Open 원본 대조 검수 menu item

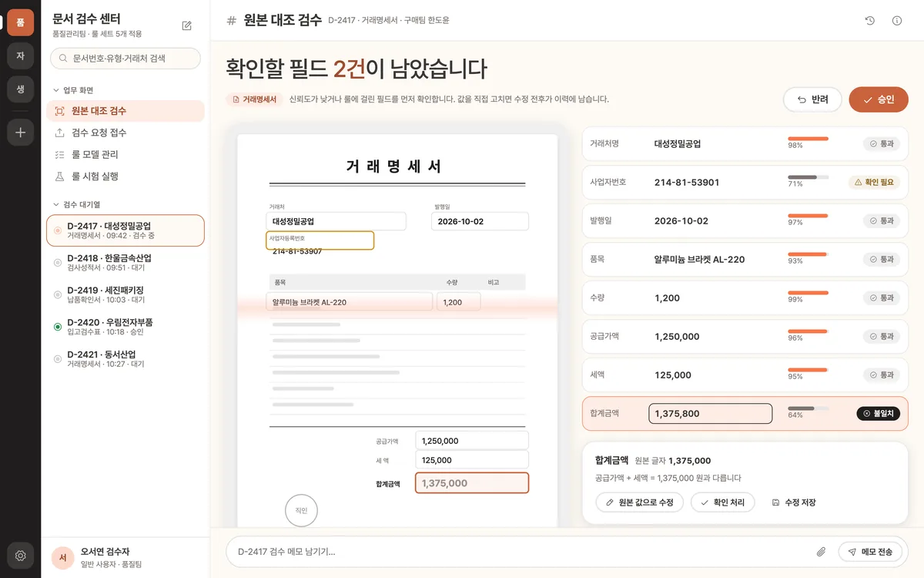point(126,111)
